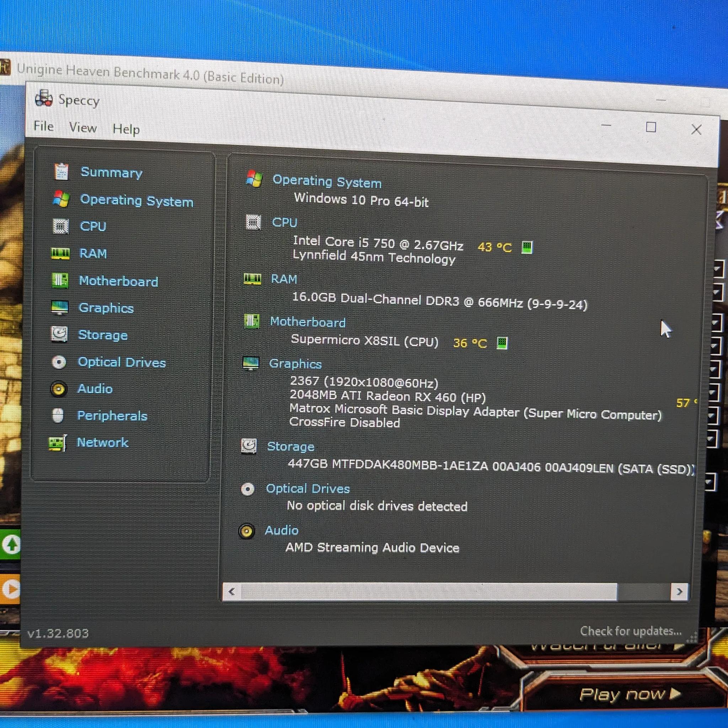Click the horizontal scrollbar thumb

(429, 591)
